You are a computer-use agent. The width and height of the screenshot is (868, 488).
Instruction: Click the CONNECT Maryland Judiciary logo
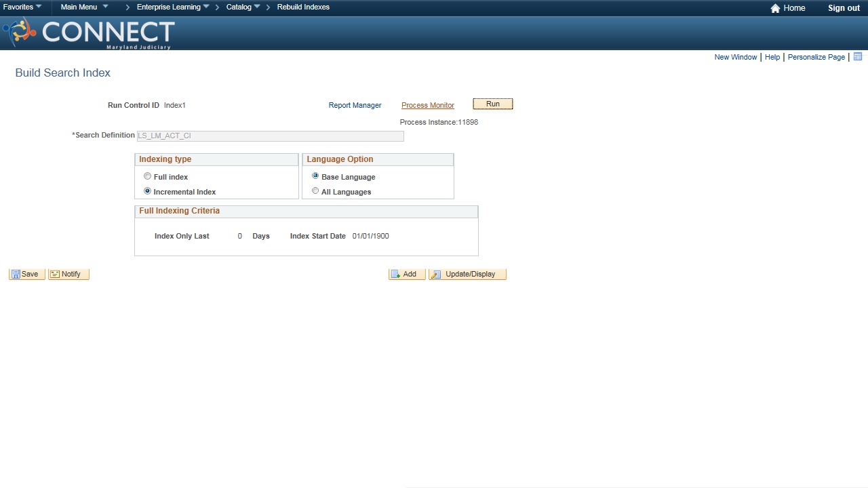[x=89, y=33]
